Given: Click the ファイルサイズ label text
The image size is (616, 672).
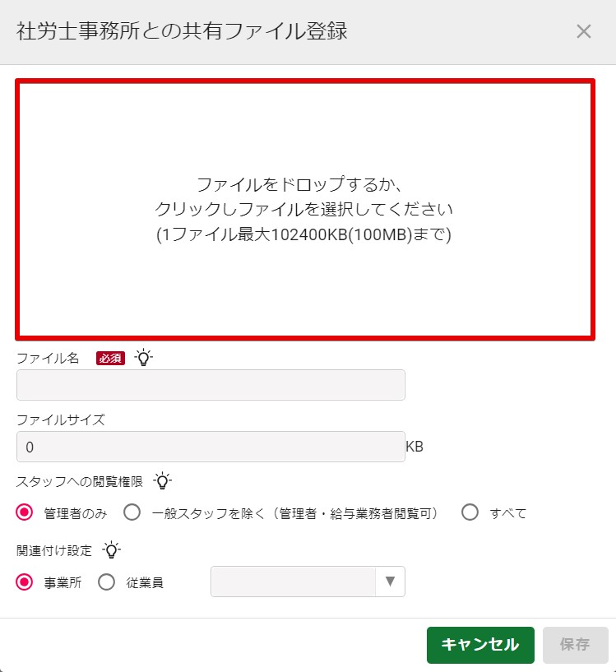Looking at the screenshot, I should [x=60, y=419].
